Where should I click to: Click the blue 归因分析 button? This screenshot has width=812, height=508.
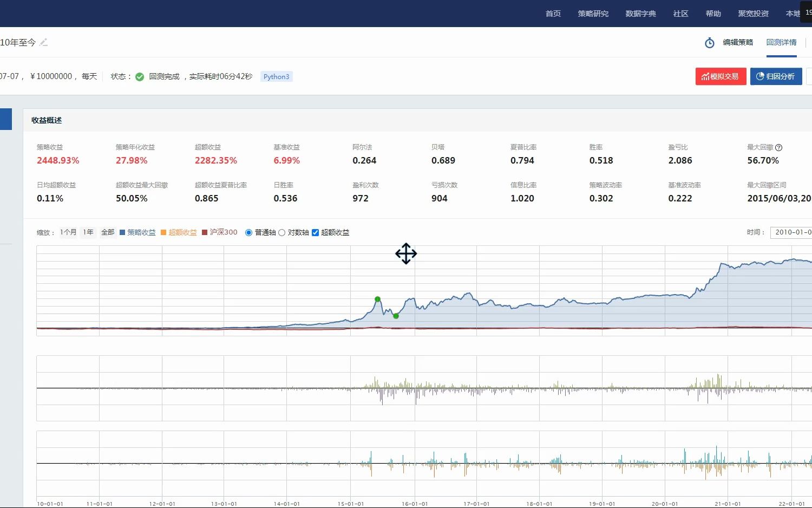[776, 76]
